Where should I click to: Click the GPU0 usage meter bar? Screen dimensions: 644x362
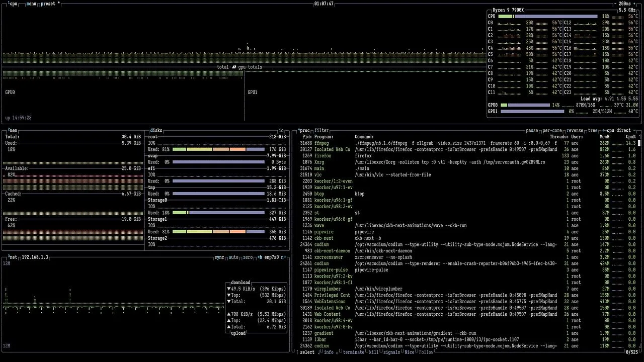pyautogui.click(x=525, y=105)
